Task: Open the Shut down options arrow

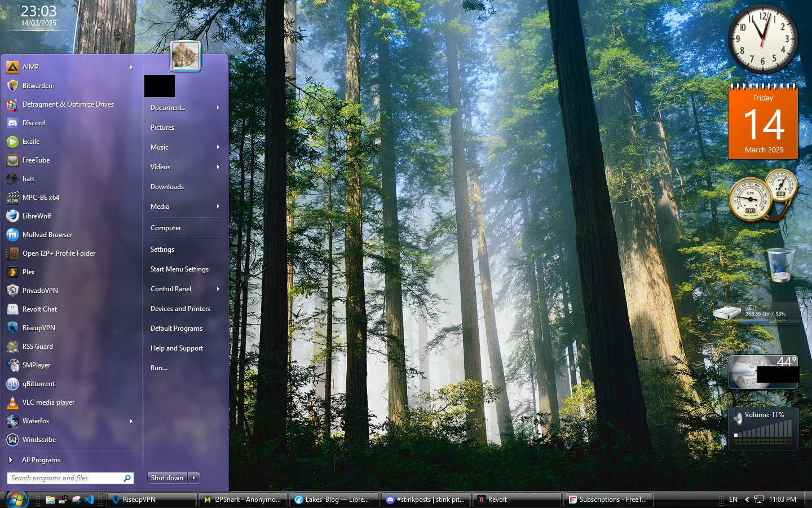Action: tap(194, 478)
